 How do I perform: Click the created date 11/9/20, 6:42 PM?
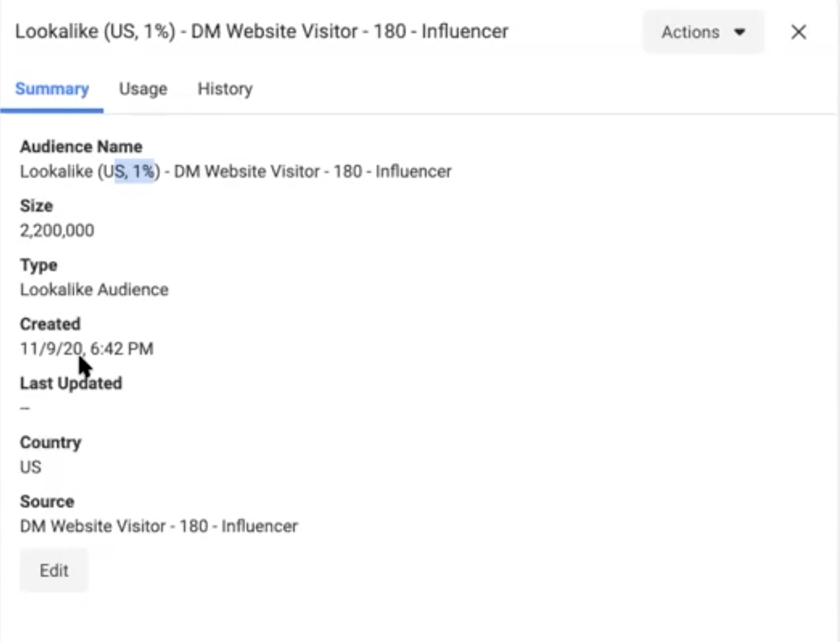[87, 349]
